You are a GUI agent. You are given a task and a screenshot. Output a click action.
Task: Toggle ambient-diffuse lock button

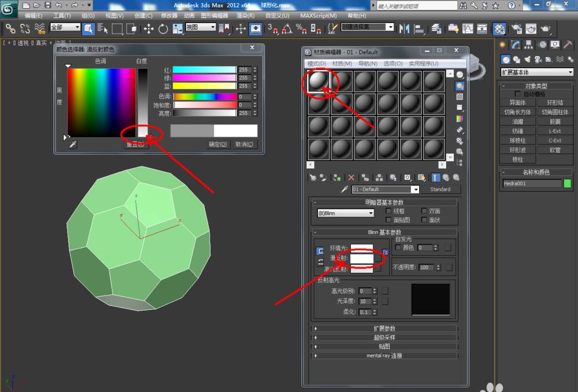320,251
